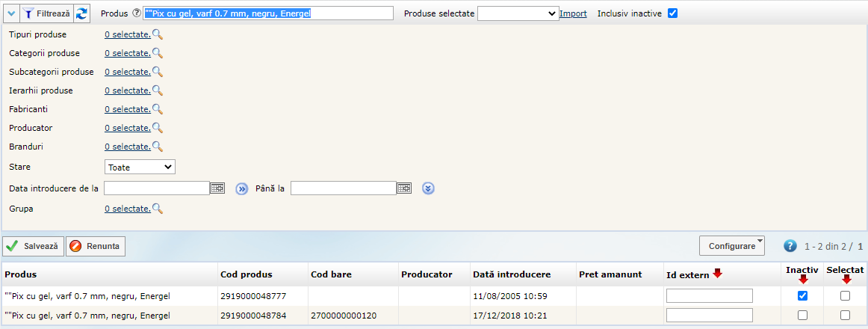Click the blue help icon near pagination
Viewport: 868px width, 329px height.
pyautogui.click(x=790, y=246)
